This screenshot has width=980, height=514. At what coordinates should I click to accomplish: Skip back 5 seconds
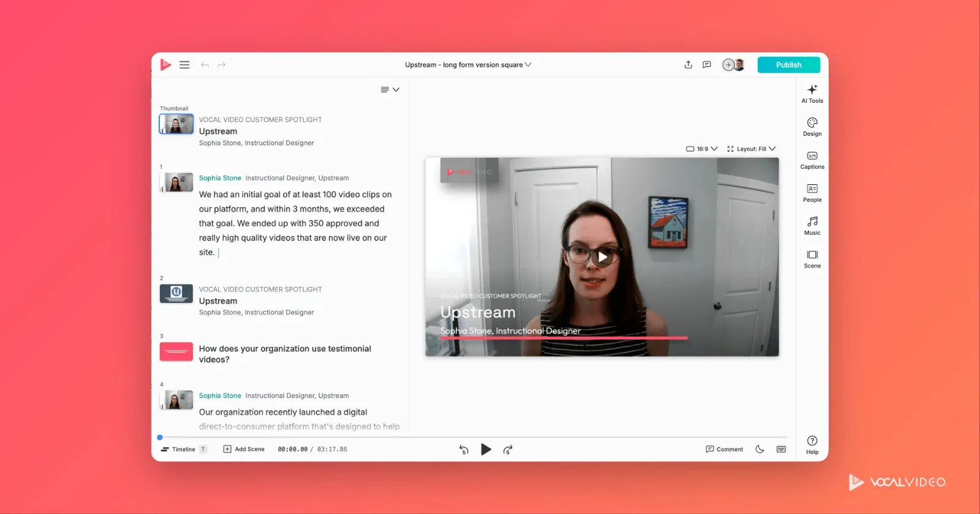464,450
